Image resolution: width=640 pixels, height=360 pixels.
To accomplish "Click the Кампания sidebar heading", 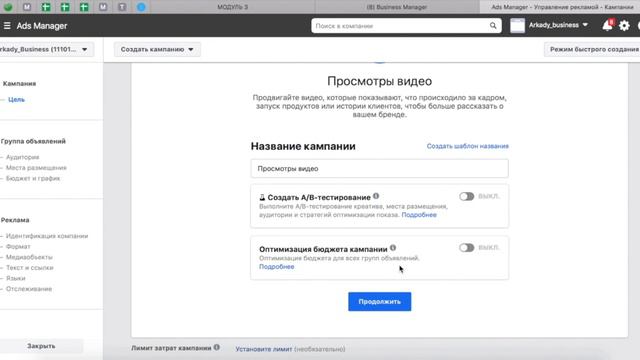I will coord(19,83).
